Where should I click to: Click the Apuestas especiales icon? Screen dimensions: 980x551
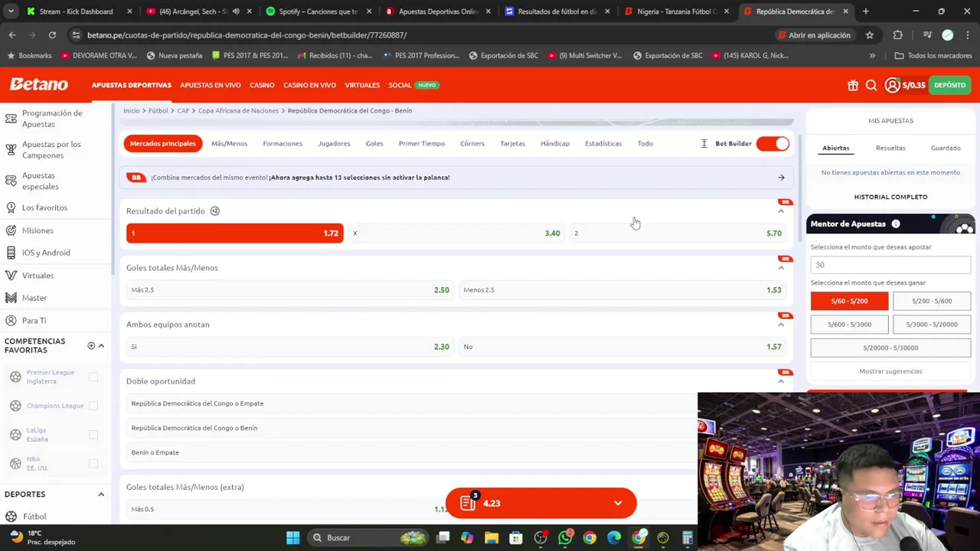11,181
